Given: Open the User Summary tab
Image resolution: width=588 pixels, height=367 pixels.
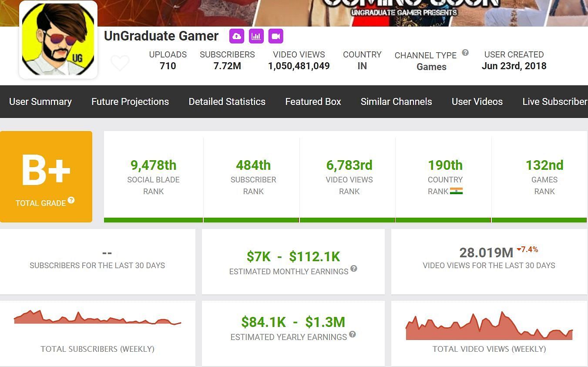Looking at the screenshot, I should (40, 101).
